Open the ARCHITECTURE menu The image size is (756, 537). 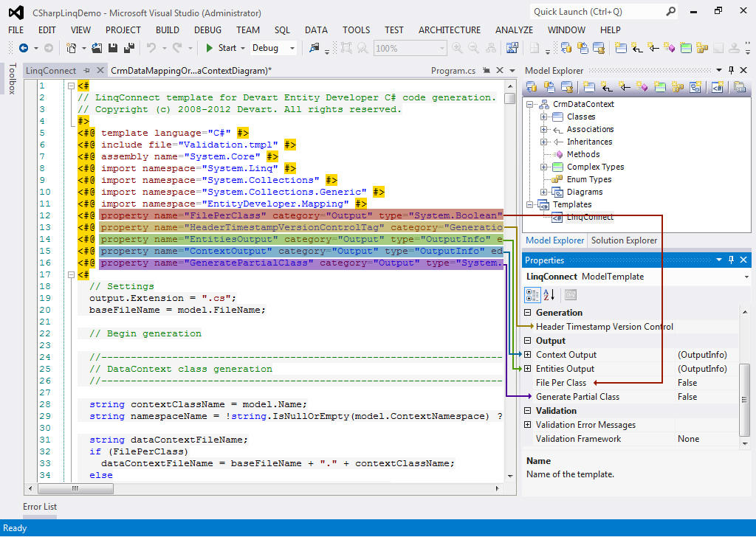point(449,30)
